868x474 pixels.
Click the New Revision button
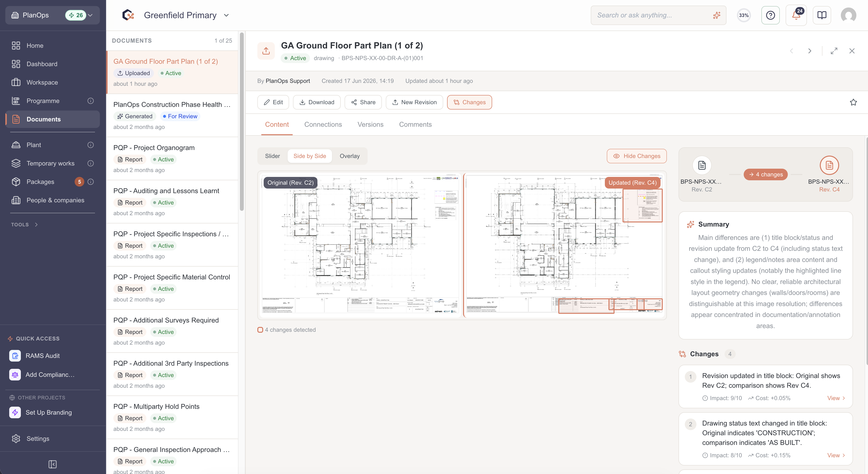pos(414,102)
